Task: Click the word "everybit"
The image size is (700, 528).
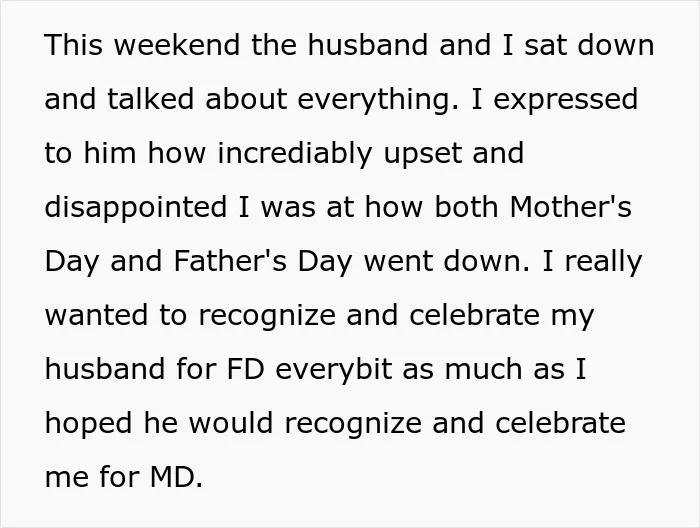Action: click(x=333, y=370)
